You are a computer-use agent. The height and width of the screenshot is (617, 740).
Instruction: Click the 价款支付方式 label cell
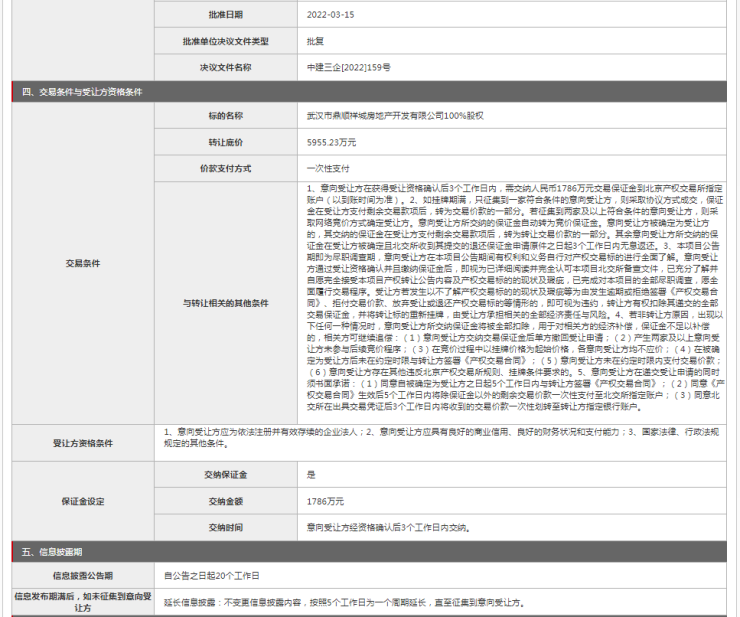point(225,168)
